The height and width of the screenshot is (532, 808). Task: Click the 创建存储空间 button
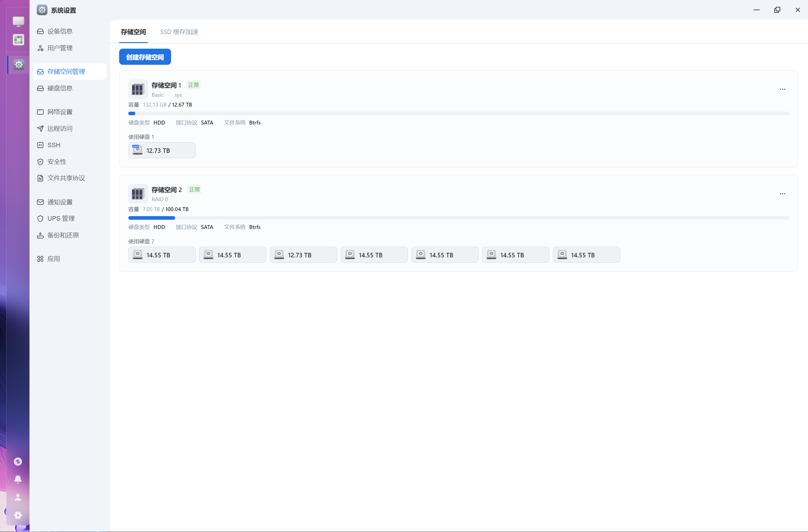[x=145, y=57]
